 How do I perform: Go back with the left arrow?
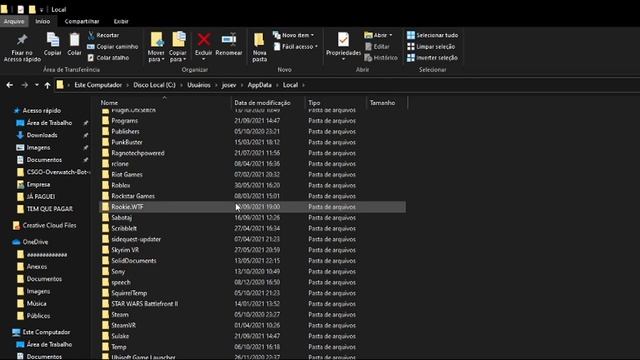tap(10, 85)
